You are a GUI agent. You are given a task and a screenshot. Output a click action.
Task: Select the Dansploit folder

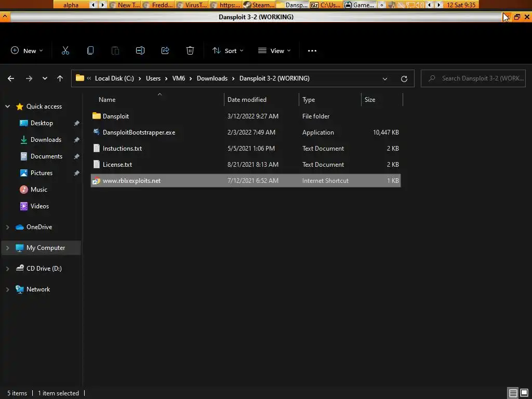pos(246,116)
